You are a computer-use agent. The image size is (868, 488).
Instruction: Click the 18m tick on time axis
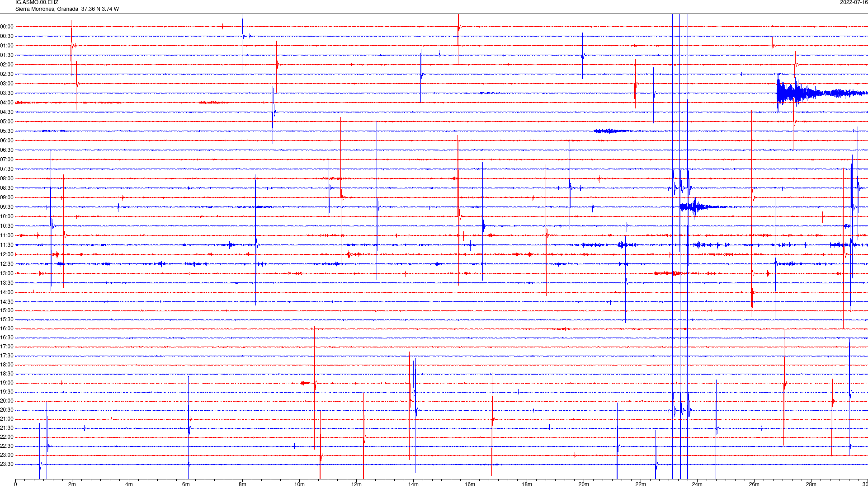point(527,484)
